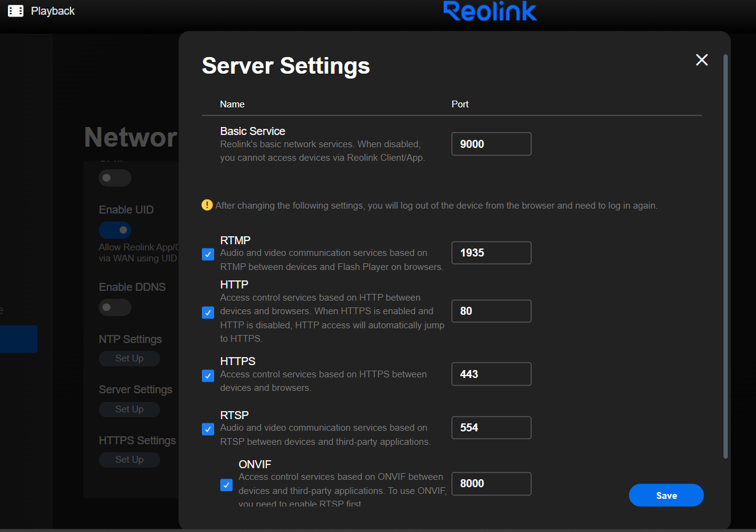Click the RTMP description text
Viewport: 756px width, 532px height.
pyautogui.click(x=332, y=260)
